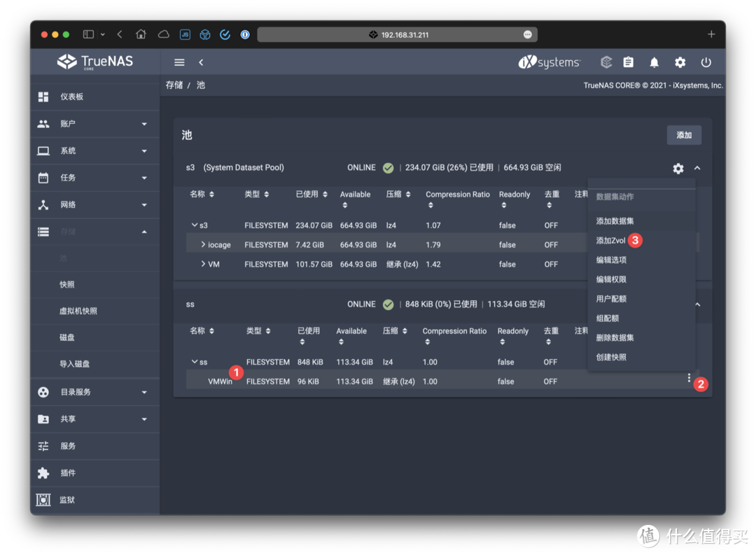The width and height of the screenshot is (756, 555).
Task: Toggle the hamburger menu sidebar icon
Action: tap(179, 62)
